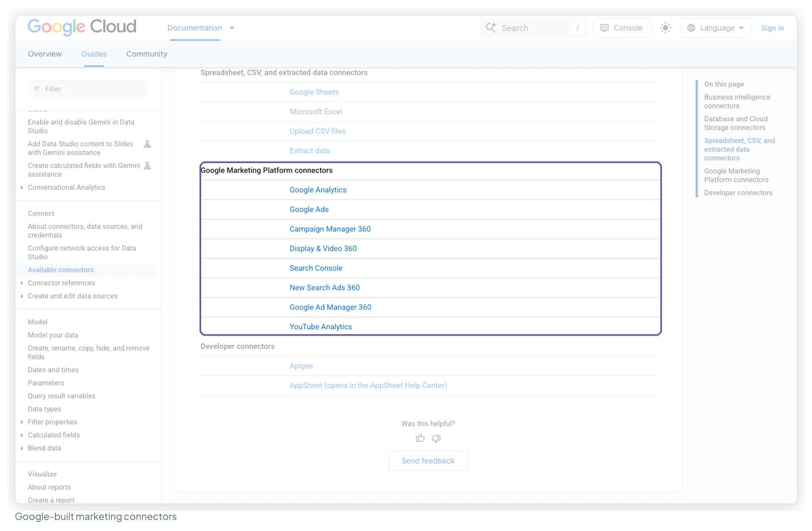812x531 pixels.
Task: Switch to the Guides tab
Action: click(x=94, y=54)
